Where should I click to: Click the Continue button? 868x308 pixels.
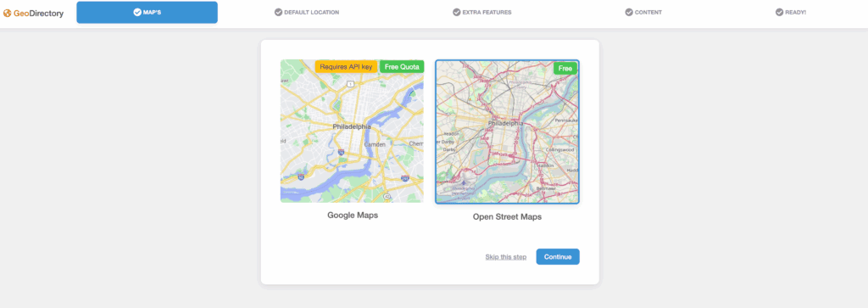558,256
